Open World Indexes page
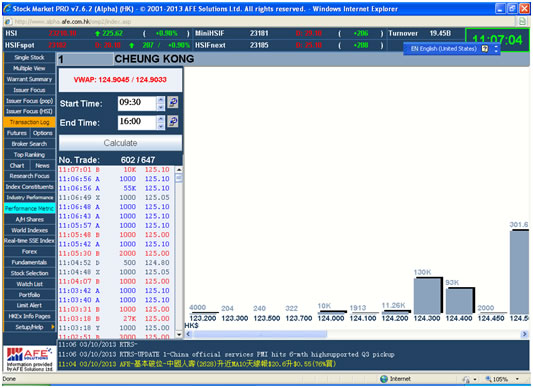 click(x=29, y=230)
